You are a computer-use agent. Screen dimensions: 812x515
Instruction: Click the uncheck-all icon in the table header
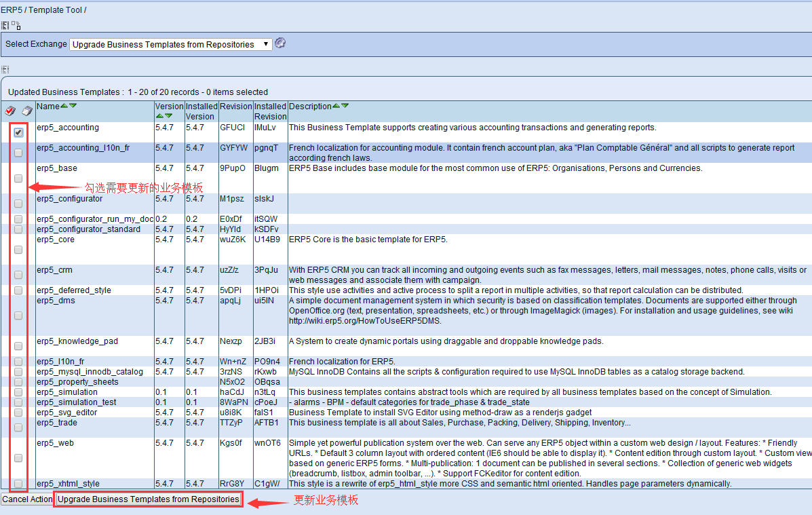click(x=27, y=111)
